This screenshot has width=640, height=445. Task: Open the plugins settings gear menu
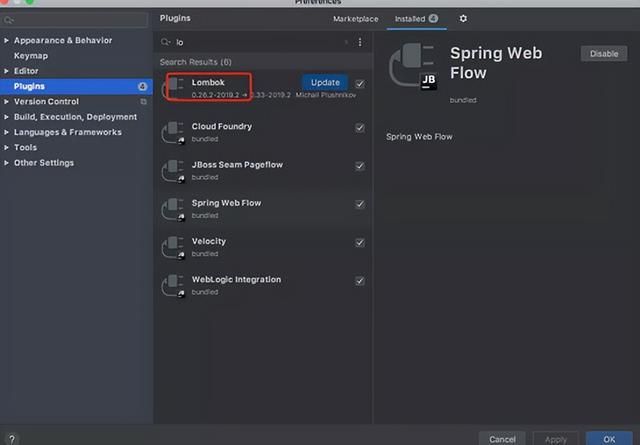(x=463, y=19)
